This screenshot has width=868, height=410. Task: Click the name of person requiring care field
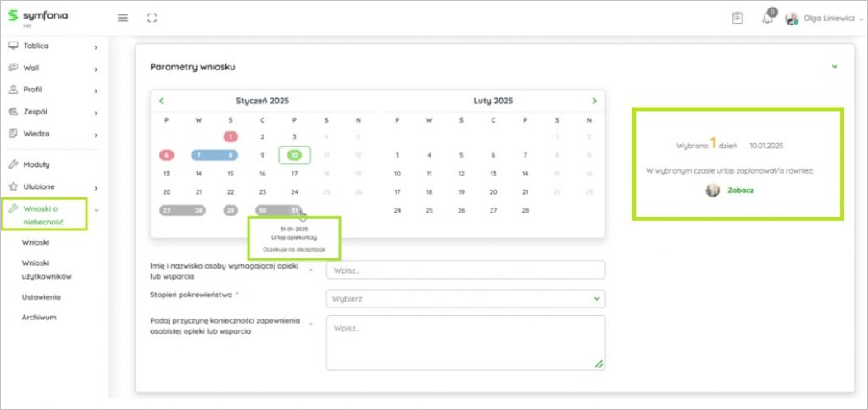465,269
